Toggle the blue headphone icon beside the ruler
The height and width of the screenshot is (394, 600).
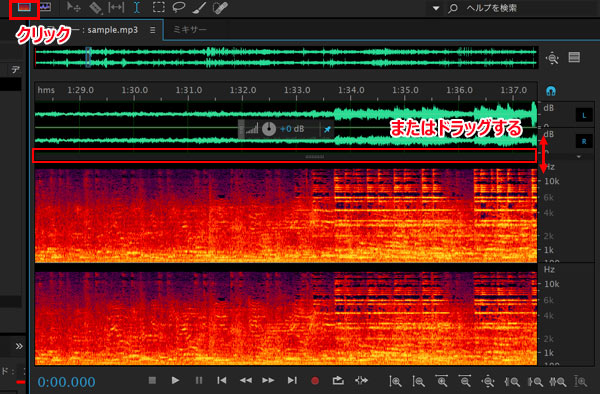551,91
